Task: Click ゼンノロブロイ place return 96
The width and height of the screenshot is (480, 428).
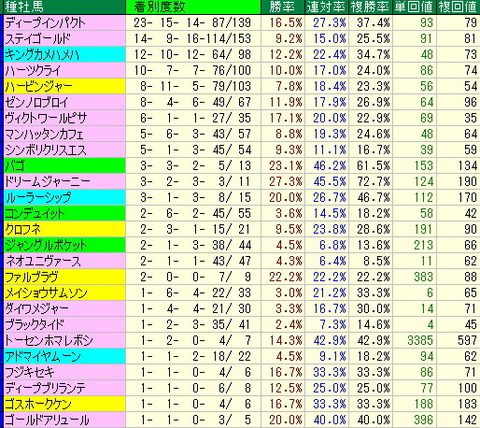Action: (x=471, y=102)
